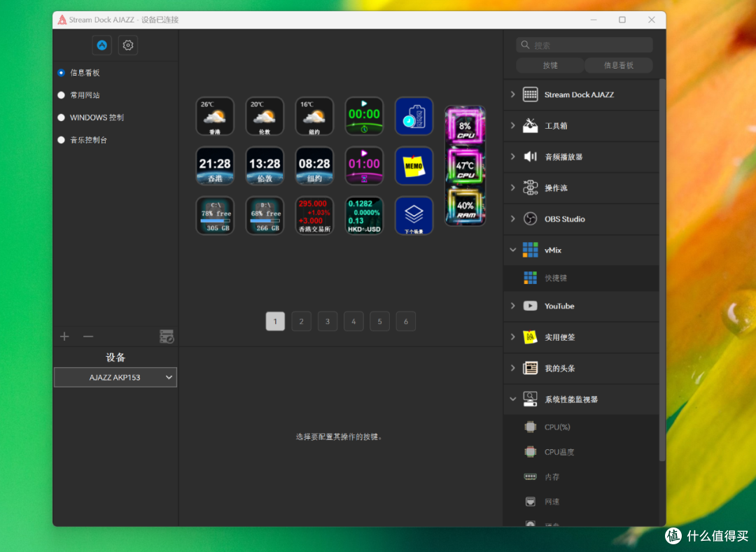Select the HKD/USD exchange rate key
Image resolution: width=756 pixels, height=552 pixels.
tap(364, 215)
